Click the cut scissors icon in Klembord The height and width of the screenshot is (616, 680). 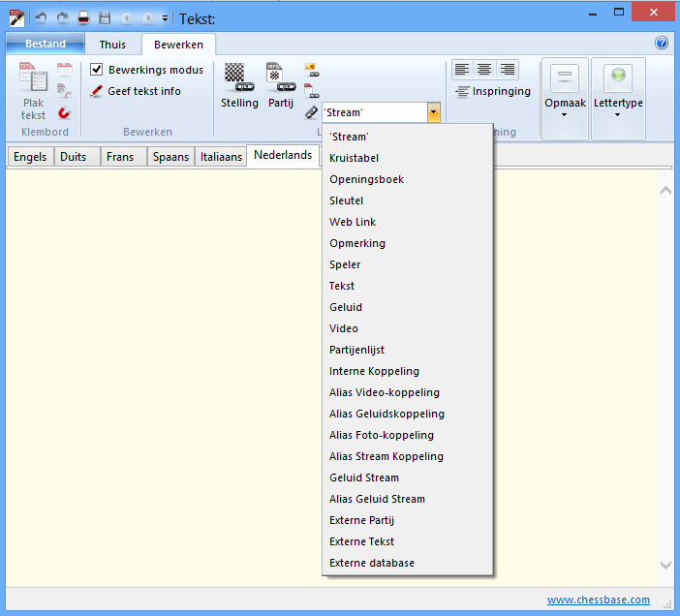65,91
